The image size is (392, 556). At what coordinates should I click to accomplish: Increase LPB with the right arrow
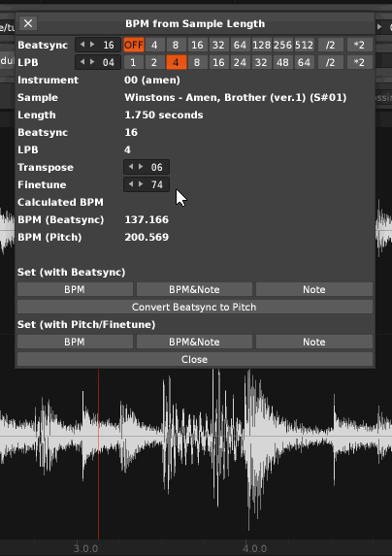click(92, 62)
